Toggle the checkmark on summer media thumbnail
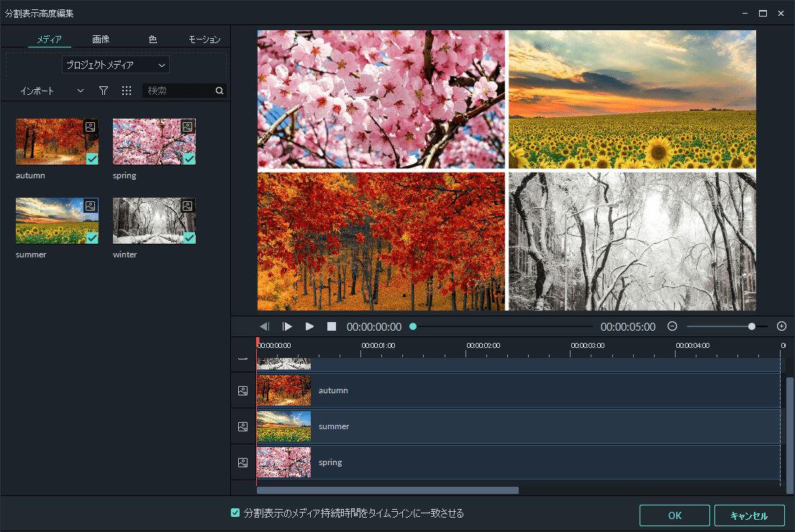 [92, 238]
